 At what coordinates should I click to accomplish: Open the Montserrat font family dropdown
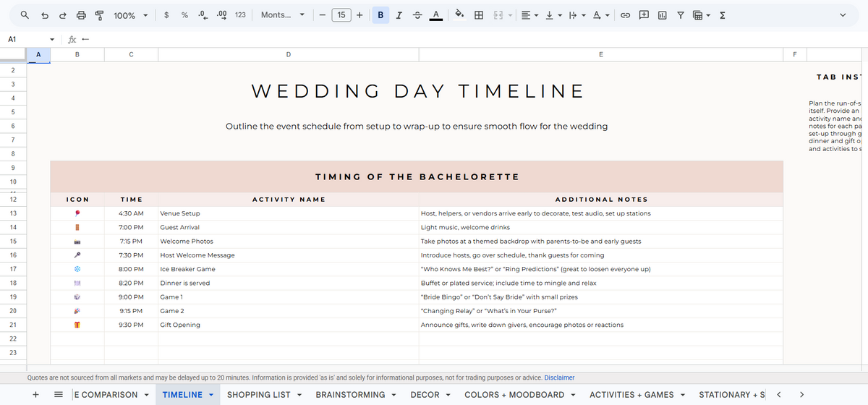coord(282,14)
